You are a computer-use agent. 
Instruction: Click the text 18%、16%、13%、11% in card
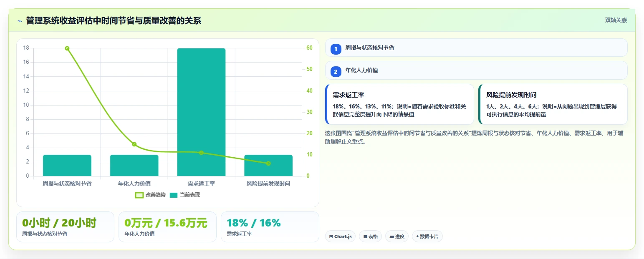point(362,106)
